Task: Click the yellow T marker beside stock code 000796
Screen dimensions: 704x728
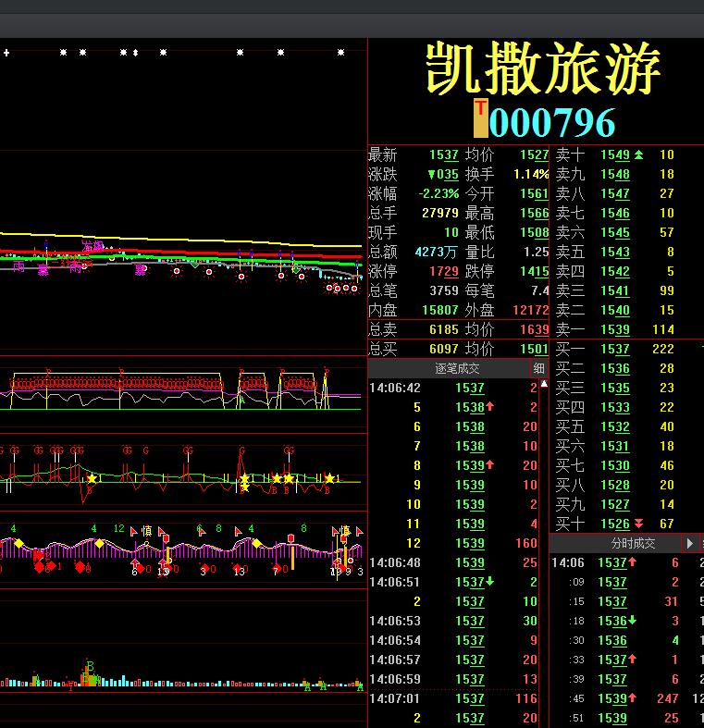Action: 481,117
